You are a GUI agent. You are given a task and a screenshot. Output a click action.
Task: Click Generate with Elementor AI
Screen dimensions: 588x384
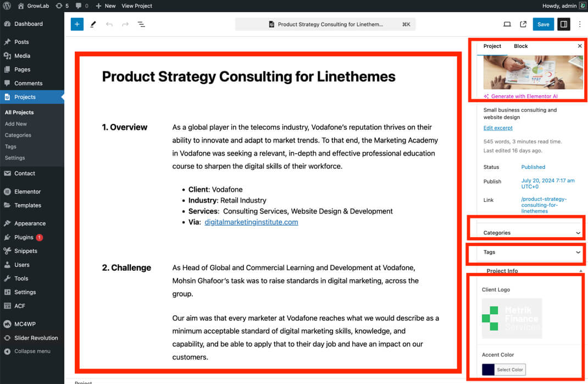click(x=524, y=96)
